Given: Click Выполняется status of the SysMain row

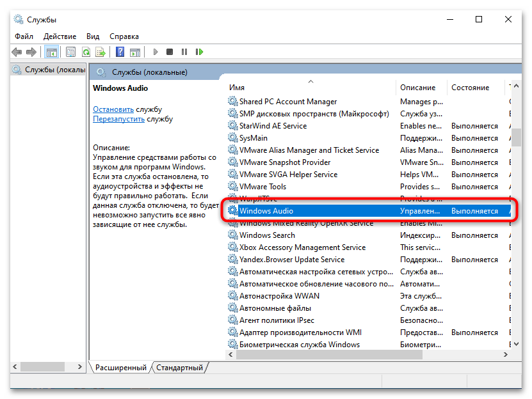Looking at the screenshot, I should tap(474, 138).
